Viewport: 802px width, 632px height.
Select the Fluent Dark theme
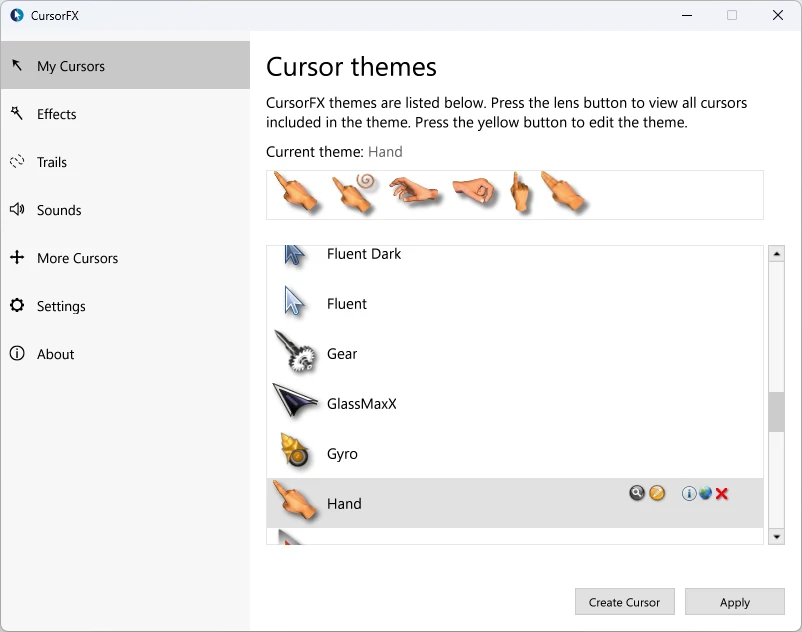(x=515, y=255)
